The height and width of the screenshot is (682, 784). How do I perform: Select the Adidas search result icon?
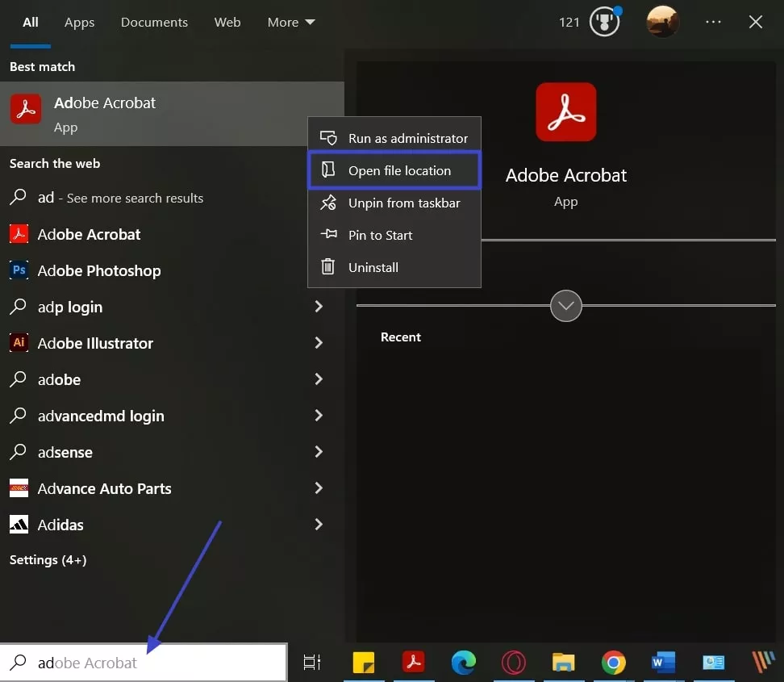coord(19,525)
